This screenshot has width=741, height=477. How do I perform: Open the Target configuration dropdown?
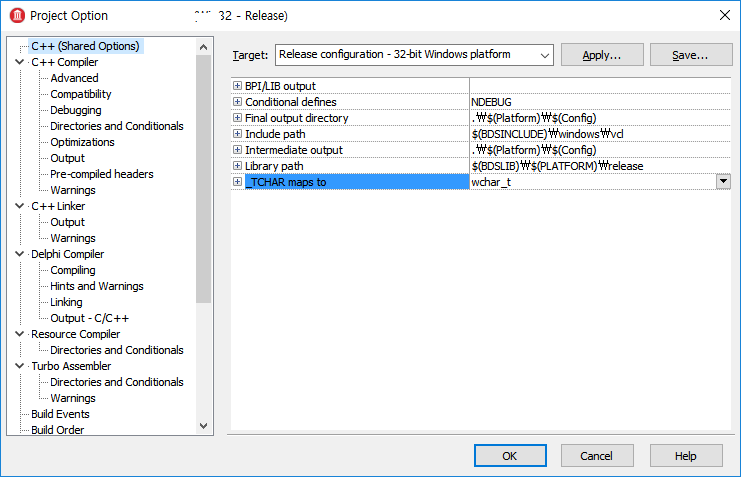click(x=544, y=55)
